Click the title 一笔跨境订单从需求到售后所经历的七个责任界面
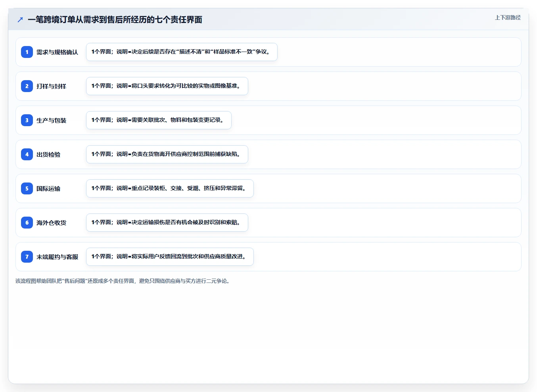 point(115,19)
